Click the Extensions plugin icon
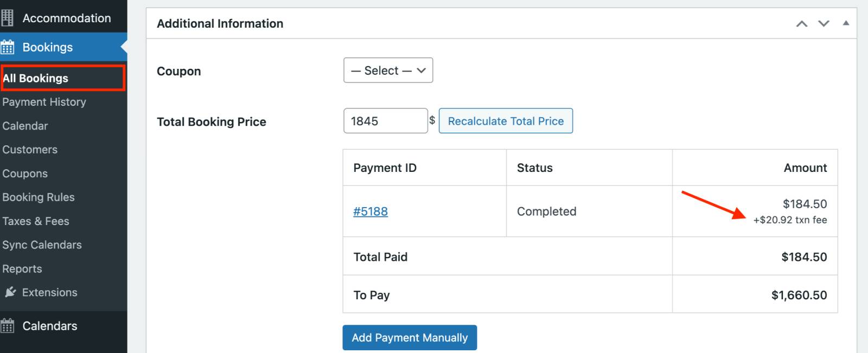This screenshot has width=868, height=353. tap(10, 292)
